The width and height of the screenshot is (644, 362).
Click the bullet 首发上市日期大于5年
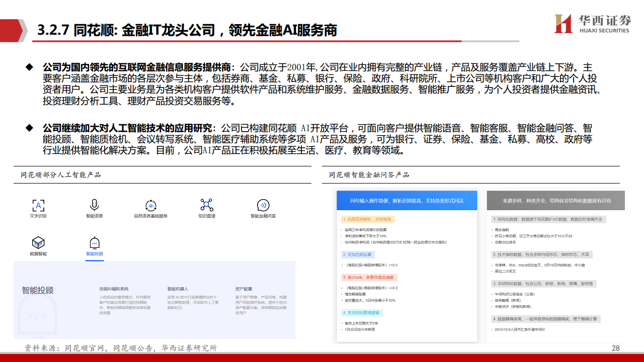361,323
